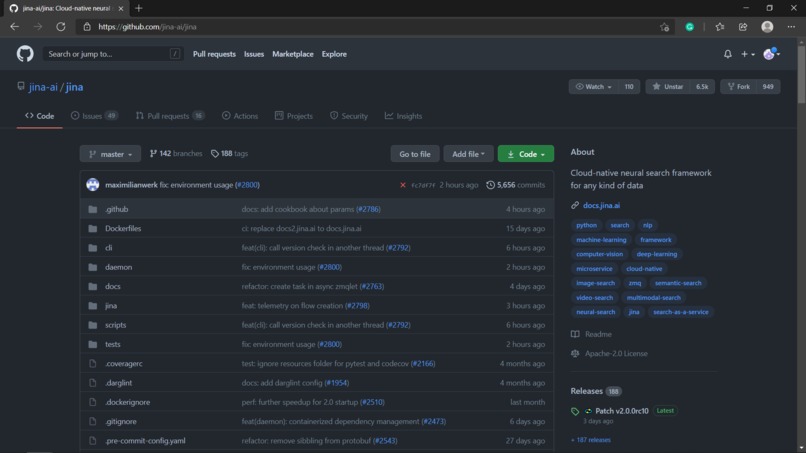Viewport: 806px width, 453px height.
Task: Open the Projects tab
Action: pos(294,116)
